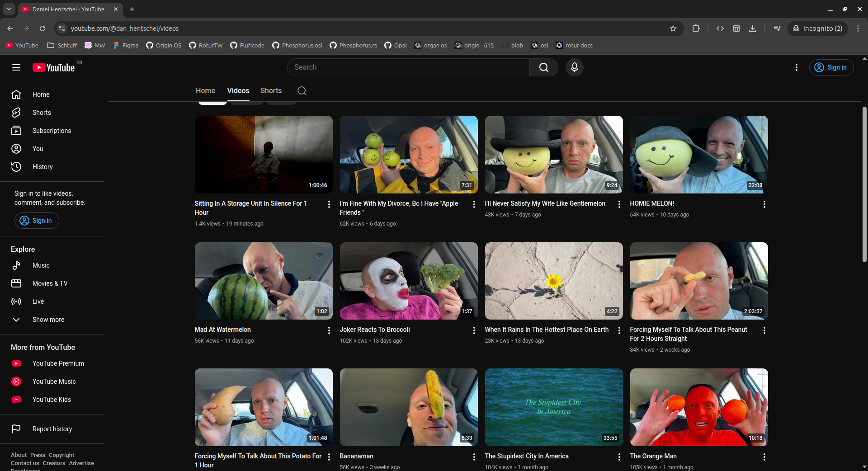Bookmark this page with the star icon
Screen dimensions: 868x471
point(673,28)
